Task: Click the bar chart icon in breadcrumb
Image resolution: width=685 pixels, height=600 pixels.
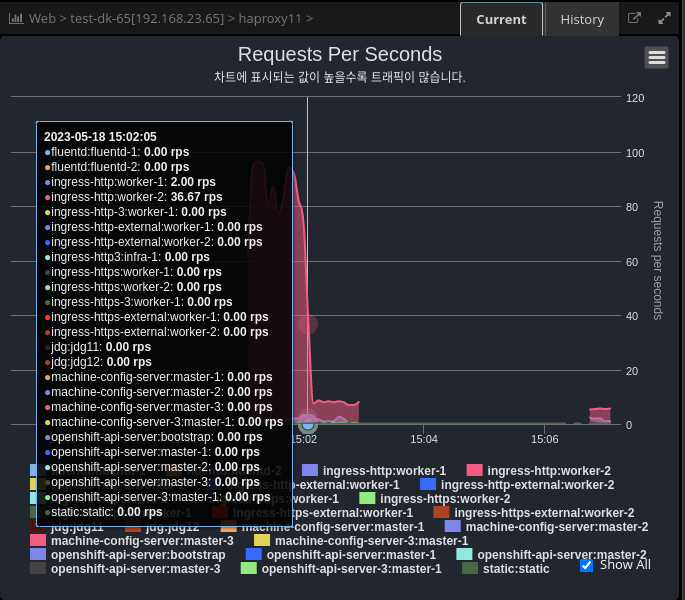Action: tap(16, 19)
